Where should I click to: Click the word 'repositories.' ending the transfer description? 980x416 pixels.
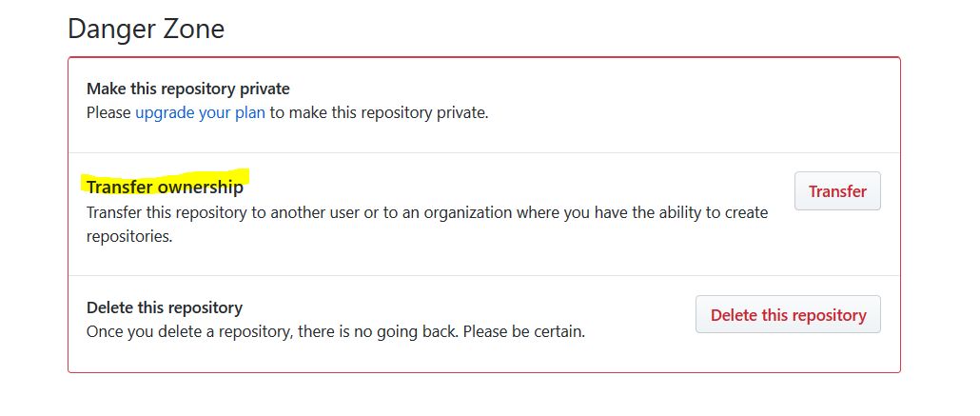pyautogui.click(x=128, y=237)
